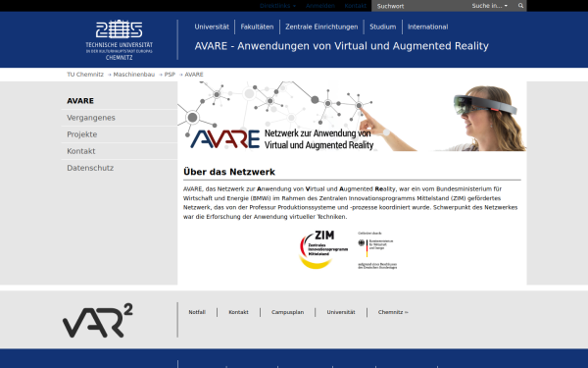Viewport: 588px width, 368px height.
Task: Open Vergangenes in the sidebar
Action: pos(120,118)
